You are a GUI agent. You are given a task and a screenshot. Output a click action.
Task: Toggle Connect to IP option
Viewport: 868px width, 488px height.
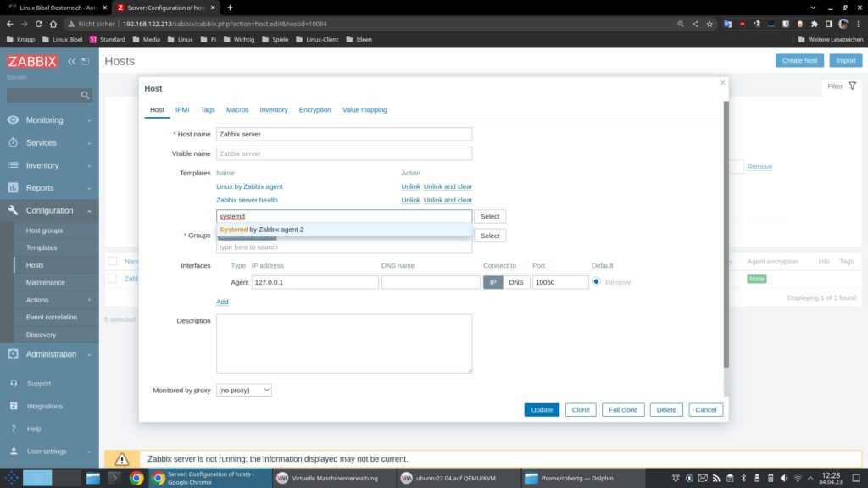click(492, 282)
